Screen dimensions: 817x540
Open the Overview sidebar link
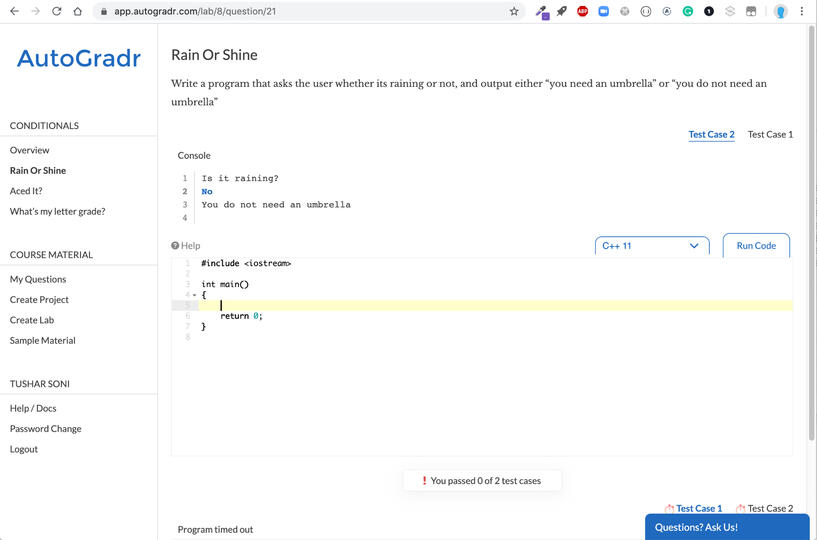[29, 150]
